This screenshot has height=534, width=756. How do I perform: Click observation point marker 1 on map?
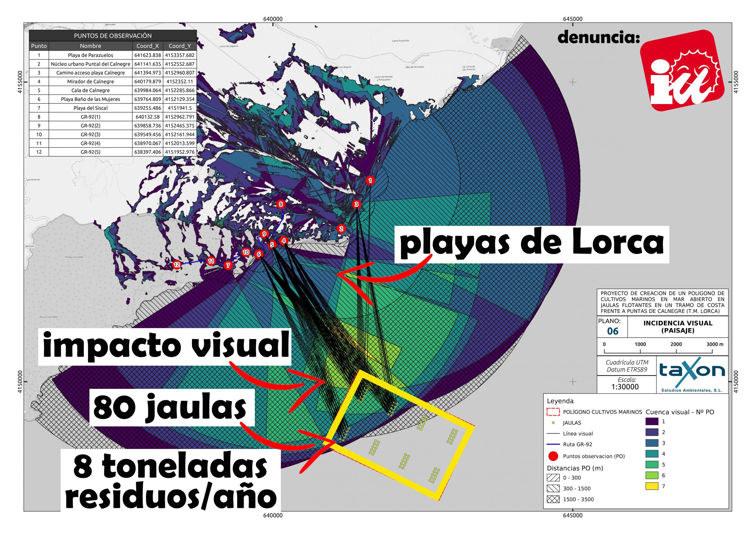(370, 180)
